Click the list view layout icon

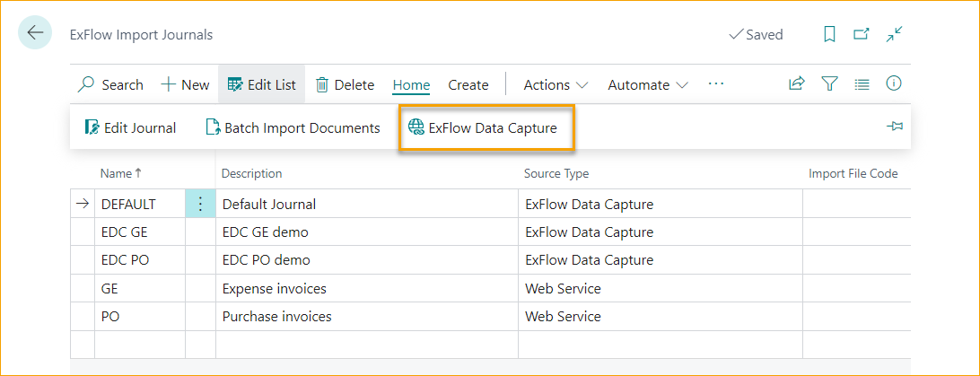tap(862, 83)
